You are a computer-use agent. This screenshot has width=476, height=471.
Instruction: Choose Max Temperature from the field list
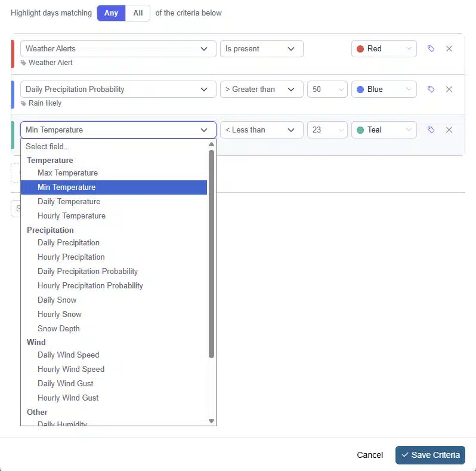tap(67, 173)
